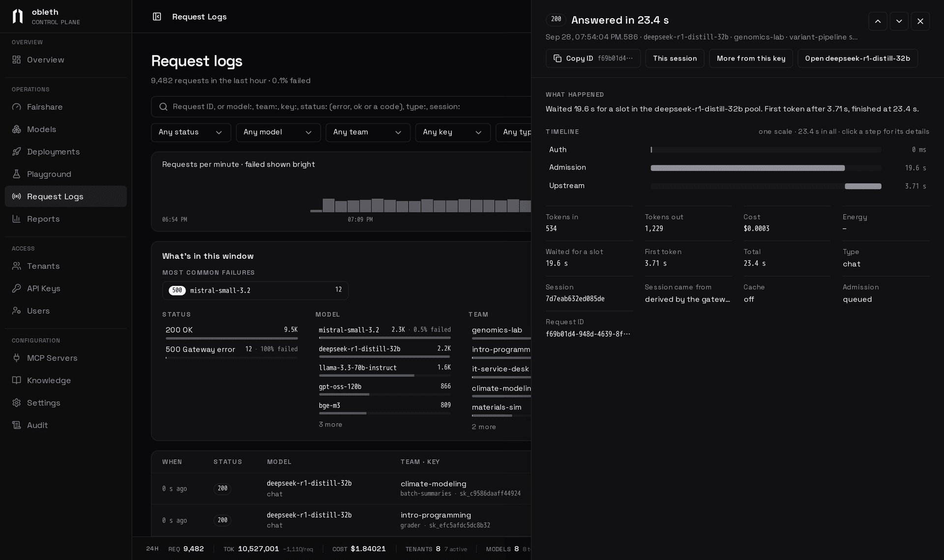Viewport: 944px width, 560px height.
Task: Open deepseek-r1-distill-32b model page
Action: [x=857, y=58]
